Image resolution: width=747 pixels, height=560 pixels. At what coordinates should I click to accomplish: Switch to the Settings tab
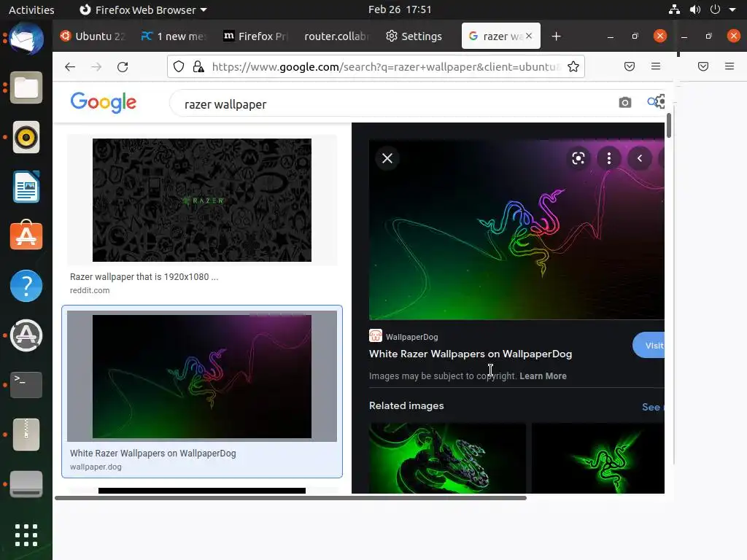[x=414, y=36]
